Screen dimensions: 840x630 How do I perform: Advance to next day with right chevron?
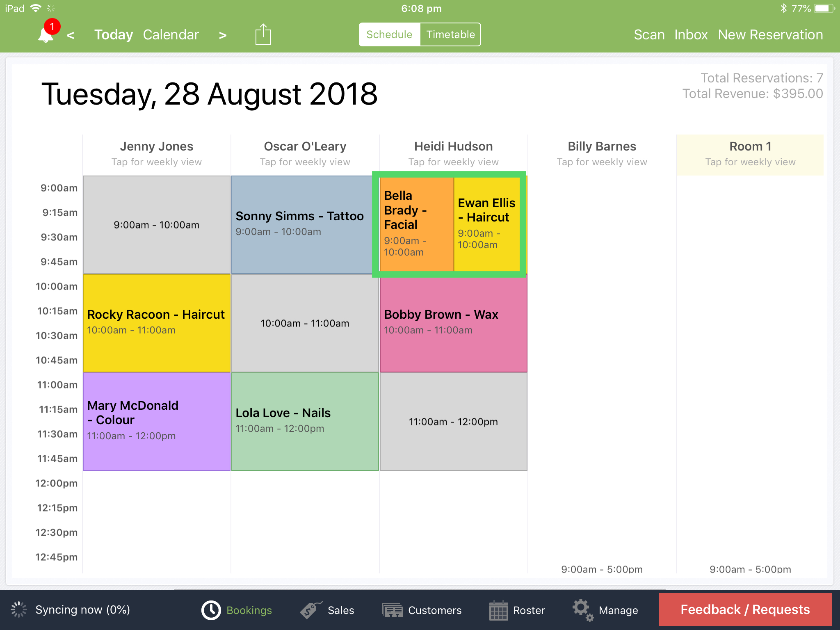tap(223, 35)
